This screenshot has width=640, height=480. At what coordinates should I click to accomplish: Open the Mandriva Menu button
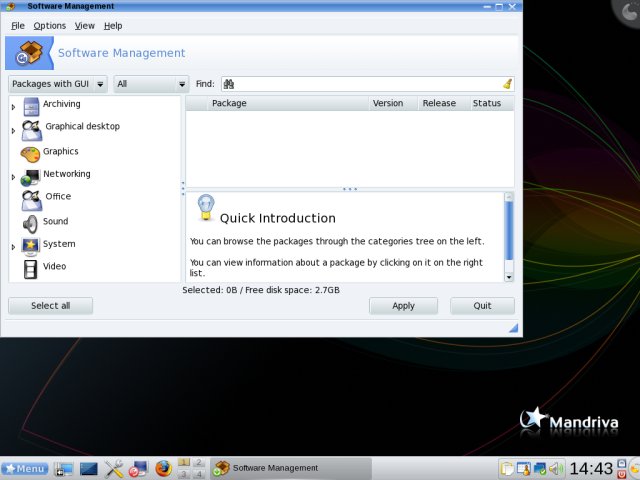point(25,469)
